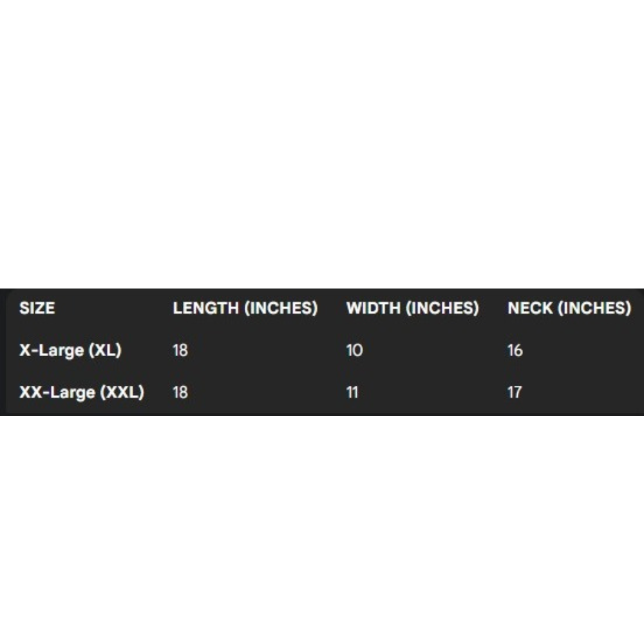The height and width of the screenshot is (644, 644).
Task: Select the X-Large word in size column
Action: pos(52,350)
